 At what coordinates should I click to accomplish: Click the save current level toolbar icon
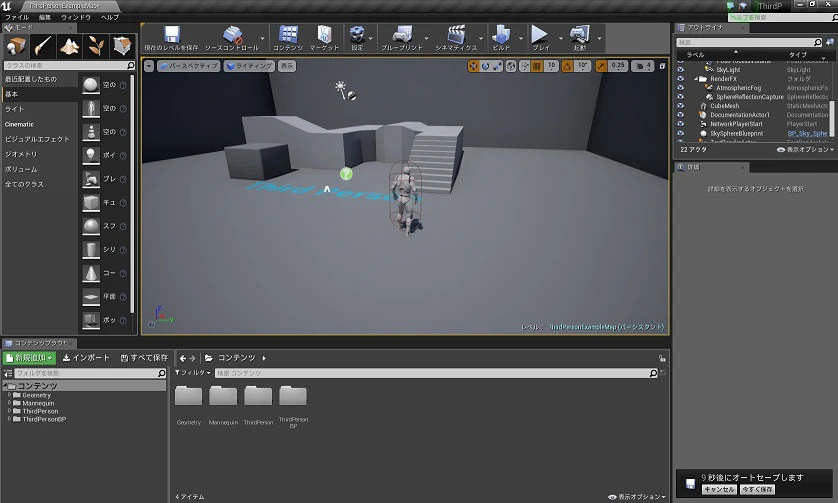[172, 35]
